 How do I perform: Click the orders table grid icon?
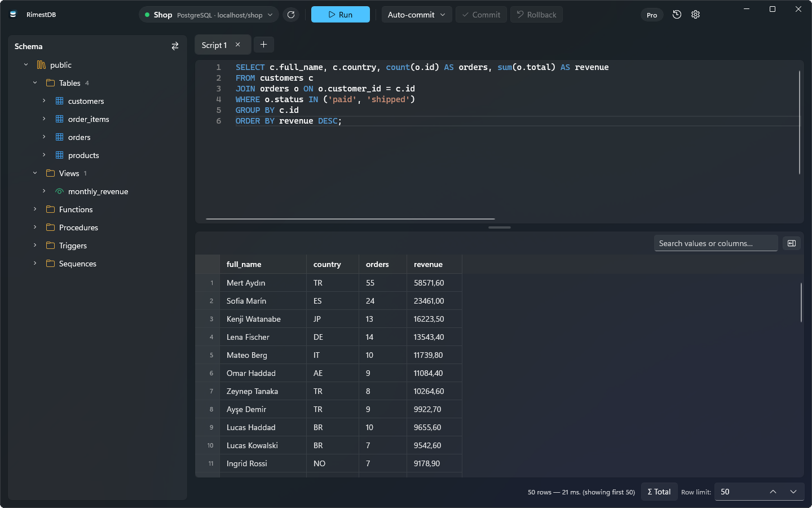pyautogui.click(x=59, y=137)
